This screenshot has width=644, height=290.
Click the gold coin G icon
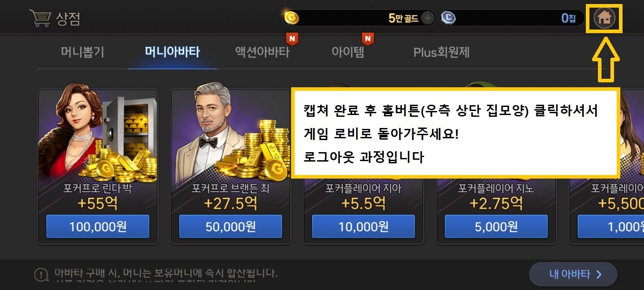pyautogui.click(x=292, y=18)
